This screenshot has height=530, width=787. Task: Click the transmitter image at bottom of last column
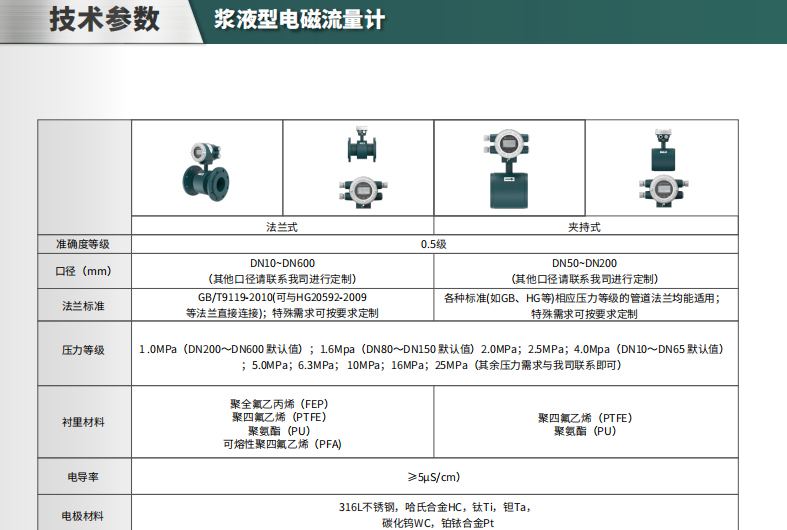[x=661, y=191]
